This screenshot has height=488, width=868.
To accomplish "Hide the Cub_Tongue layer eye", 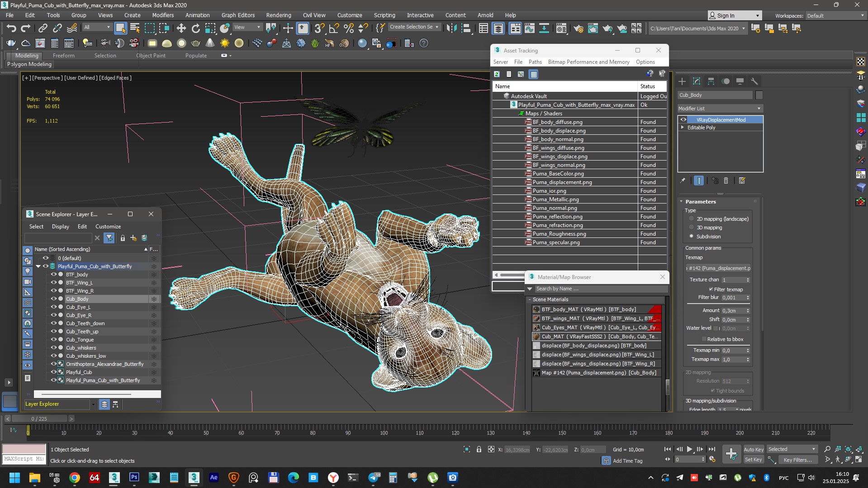I will pos(53,340).
